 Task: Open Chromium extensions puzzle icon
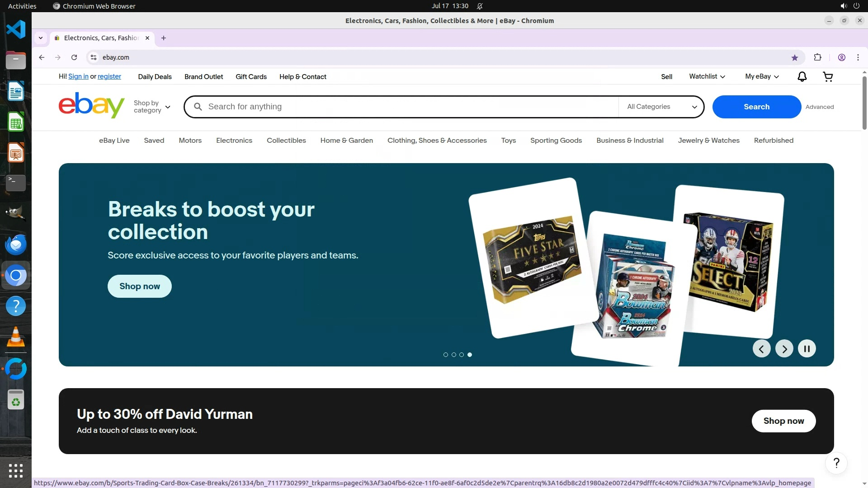817,57
